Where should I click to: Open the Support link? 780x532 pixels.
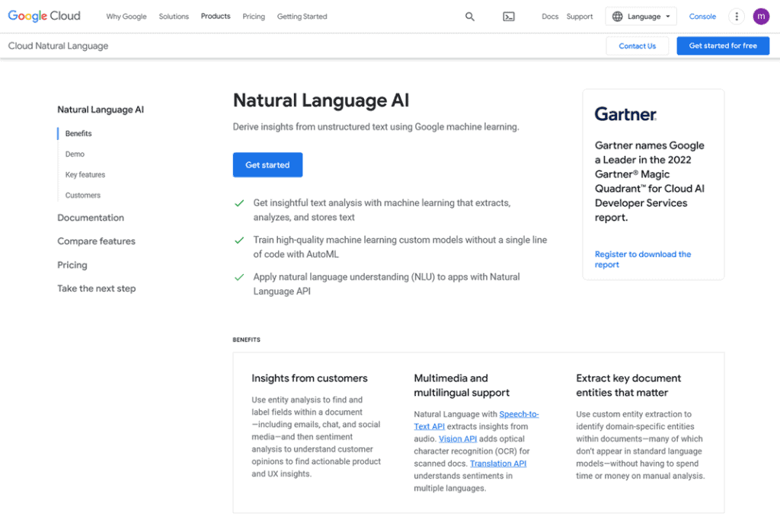(x=580, y=17)
